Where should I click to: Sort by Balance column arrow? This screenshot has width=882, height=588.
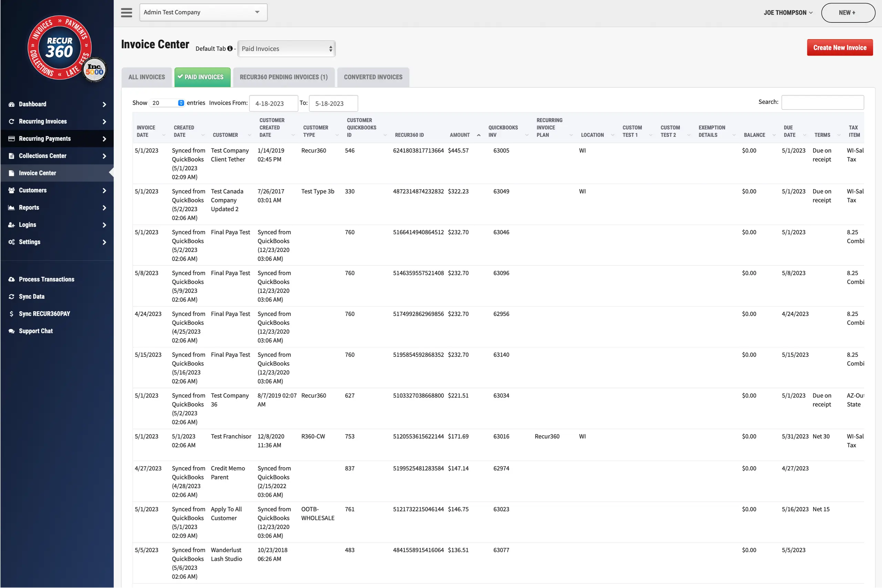tap(774, 135)
